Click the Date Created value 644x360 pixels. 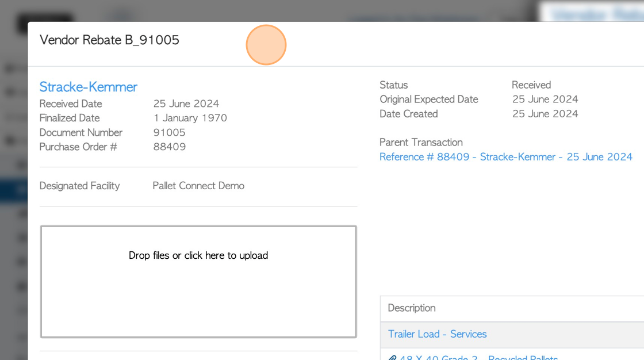(545, 114)
